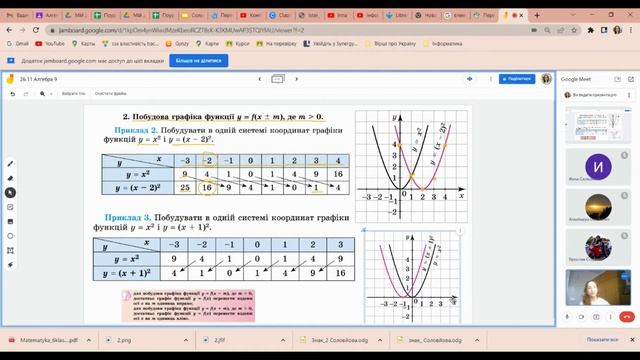Image resolution: width=640 pixels, height=360 pixels.
Task: Click the clear frame button
Action: point(110,93)
